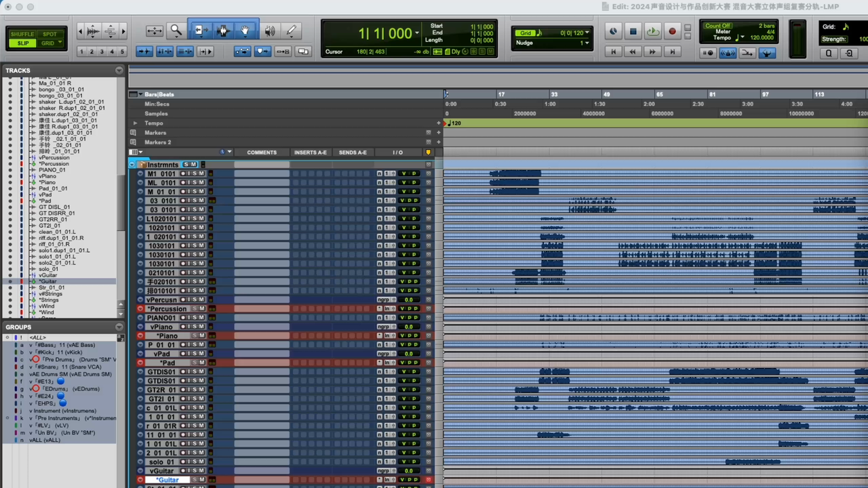Activate the Scrubber speaker tool
Screen dimensions: 868x488
pyautogui.click(x=270, y=30)
